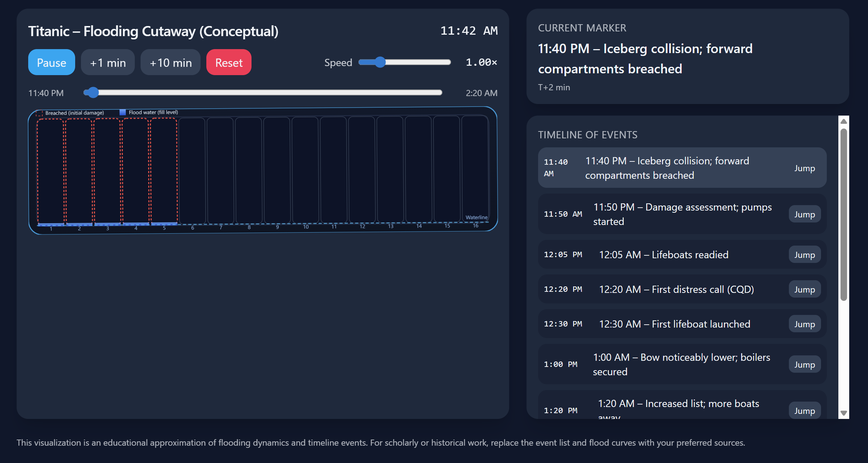
Task: Click the T+2 min elapsed label
Action: click(554, 87)
